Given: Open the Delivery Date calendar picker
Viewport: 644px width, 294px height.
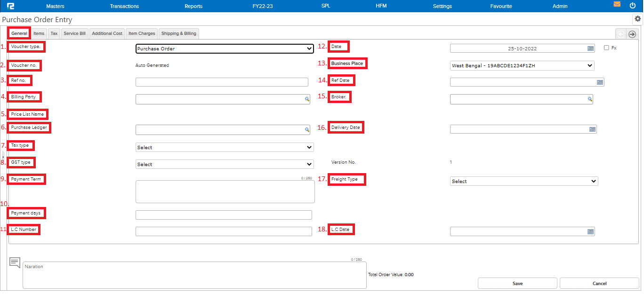Looking at the screenshot, I should 592,129.
